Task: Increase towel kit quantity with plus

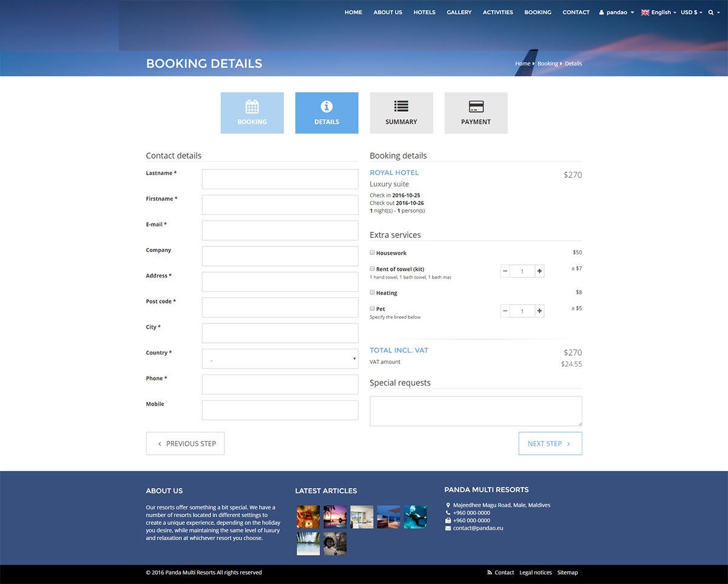Action: (x=539, y=271)
